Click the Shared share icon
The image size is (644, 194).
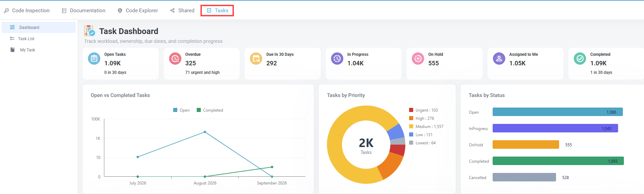[173, 11]
